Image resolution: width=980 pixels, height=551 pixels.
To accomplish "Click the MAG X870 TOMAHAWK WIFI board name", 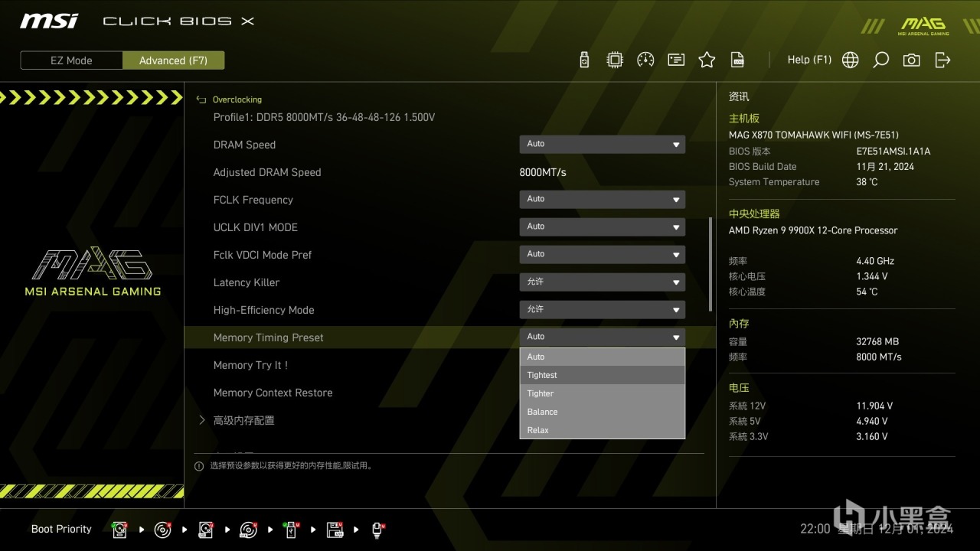I will 814,135.
